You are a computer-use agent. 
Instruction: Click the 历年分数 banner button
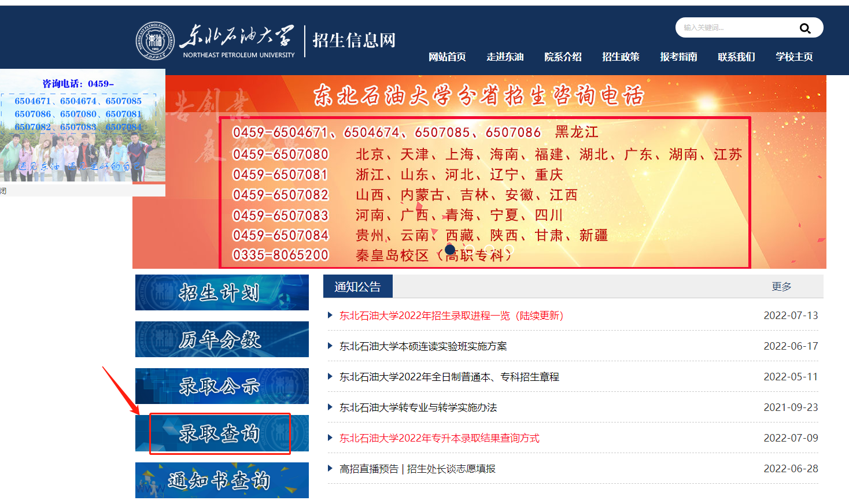pos(222,339)
